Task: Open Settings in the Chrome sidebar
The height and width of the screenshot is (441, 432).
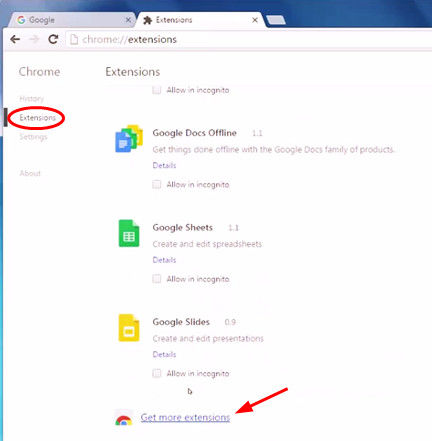Action: [33, 137]
